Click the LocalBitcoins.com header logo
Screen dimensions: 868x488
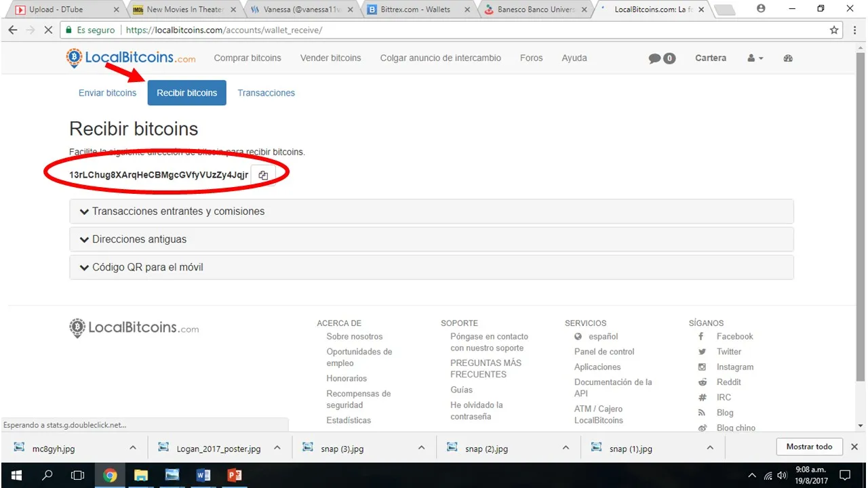point(131,58)
